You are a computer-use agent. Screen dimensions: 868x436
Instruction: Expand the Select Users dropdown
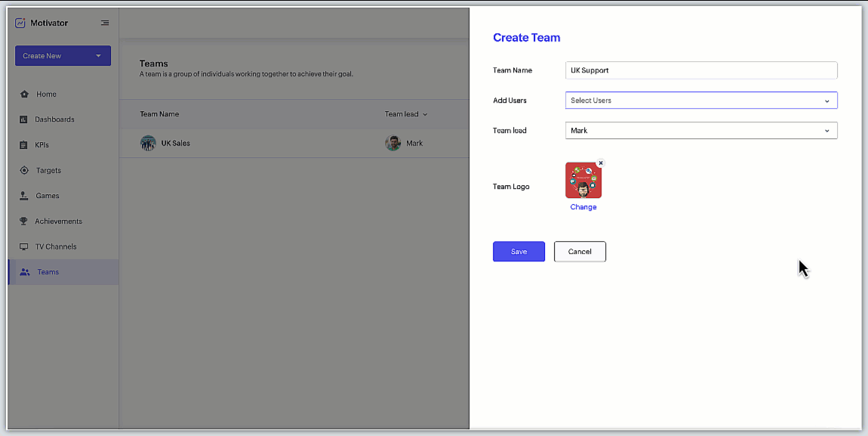[x=700, y=100]
